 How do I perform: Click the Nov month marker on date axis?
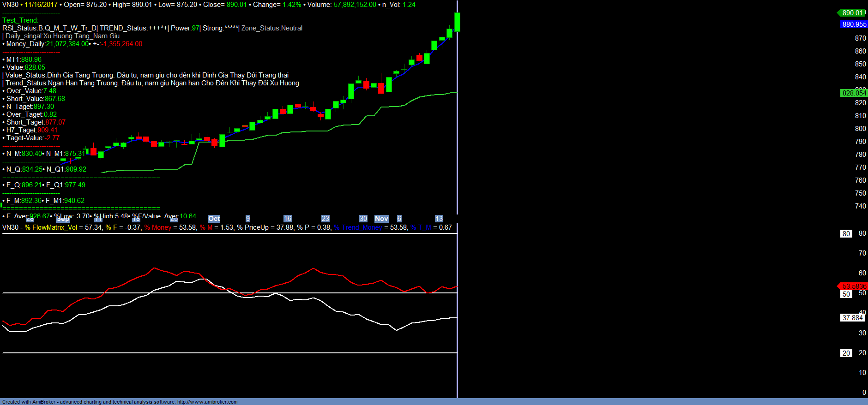[381, 219]
